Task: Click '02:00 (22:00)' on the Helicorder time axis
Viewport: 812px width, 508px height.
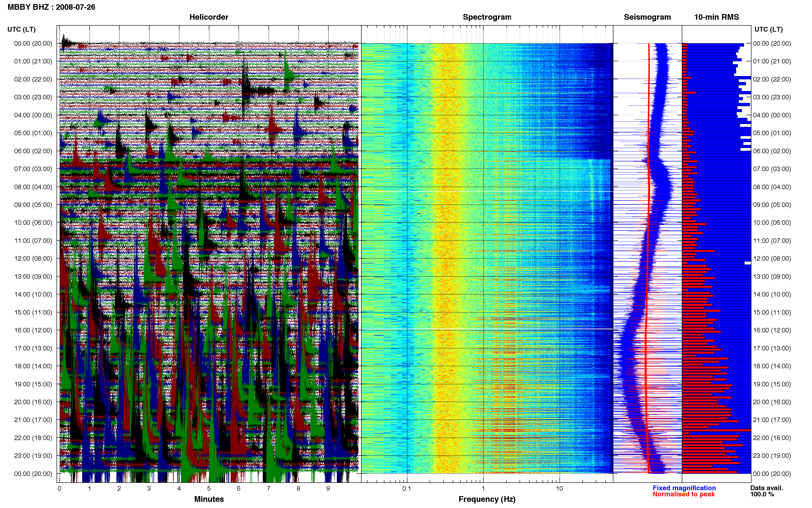Action: (33, 79)
